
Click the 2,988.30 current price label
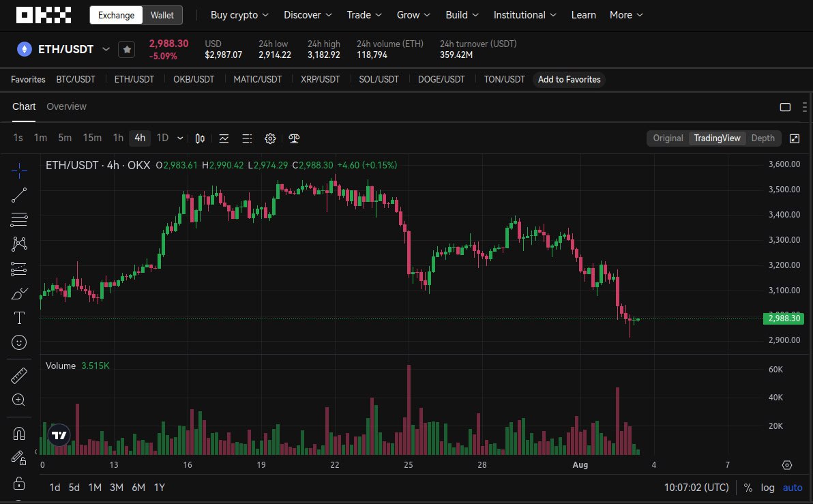coord(784,318)
